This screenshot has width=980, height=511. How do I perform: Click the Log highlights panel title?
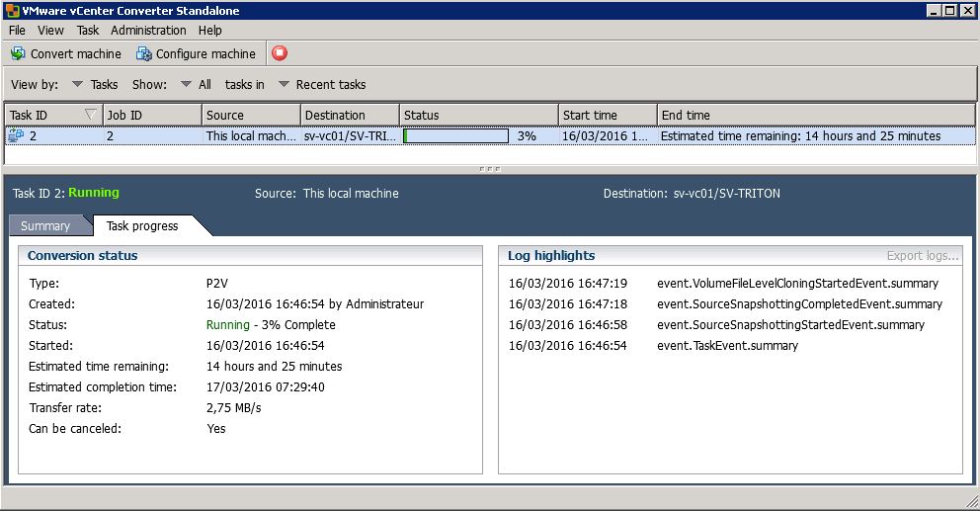click(551, 255)
